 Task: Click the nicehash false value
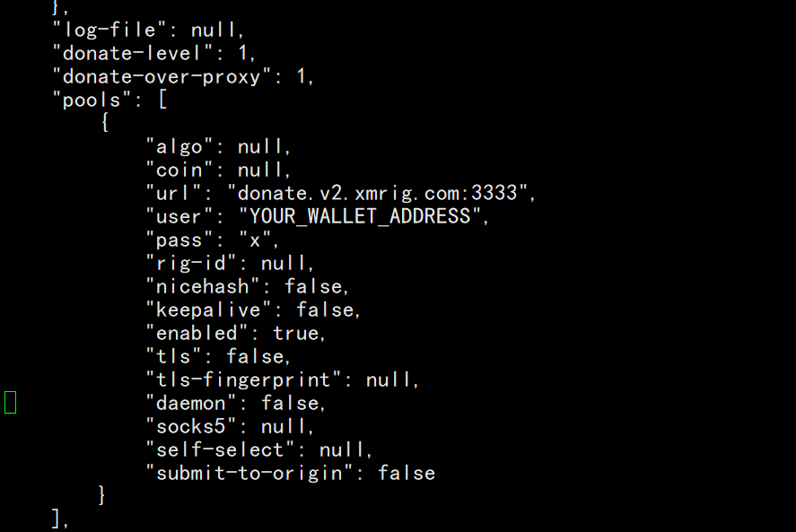313,287
